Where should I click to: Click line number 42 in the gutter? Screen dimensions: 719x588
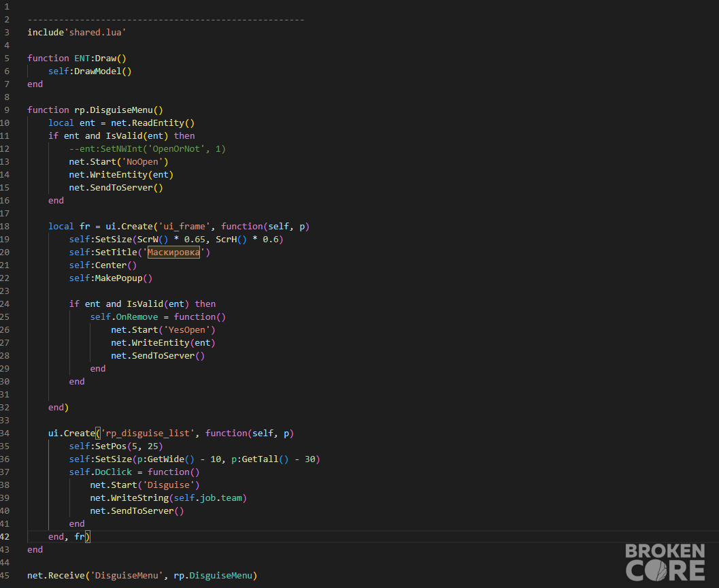click(x=5, y=537)
